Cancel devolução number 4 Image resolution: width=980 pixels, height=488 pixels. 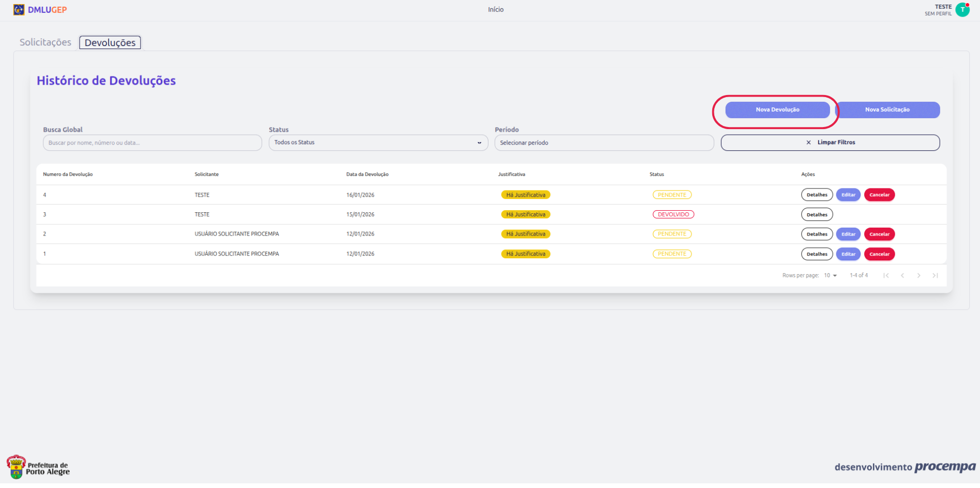879,195
